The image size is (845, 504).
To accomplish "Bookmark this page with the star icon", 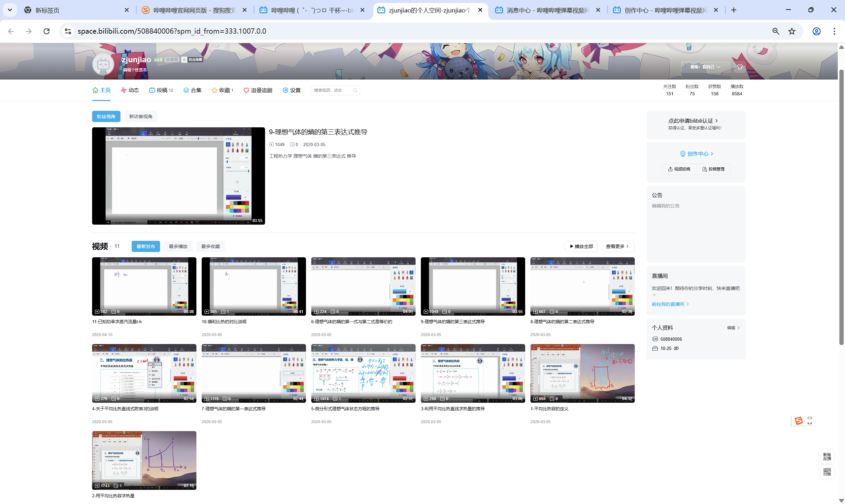I will coord(792,31).
